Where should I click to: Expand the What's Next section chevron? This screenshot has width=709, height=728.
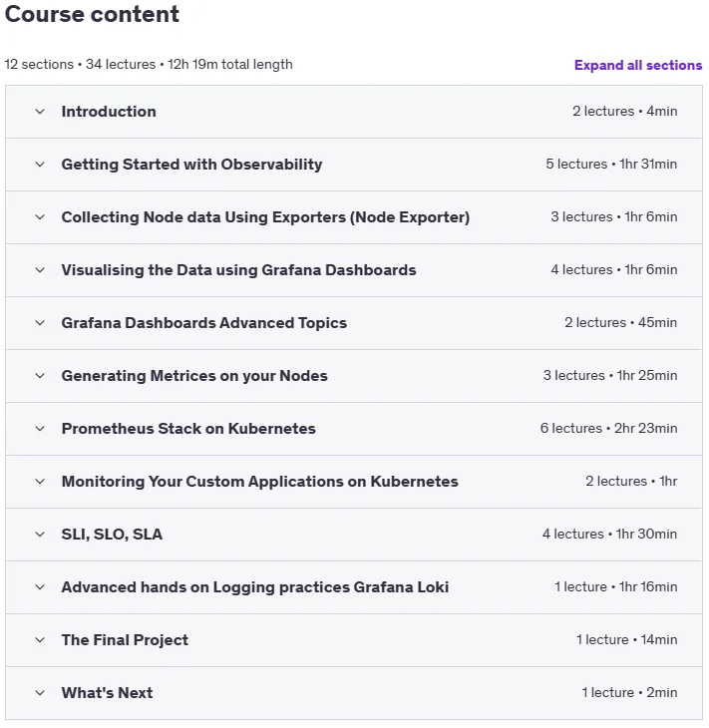[40, 693]
